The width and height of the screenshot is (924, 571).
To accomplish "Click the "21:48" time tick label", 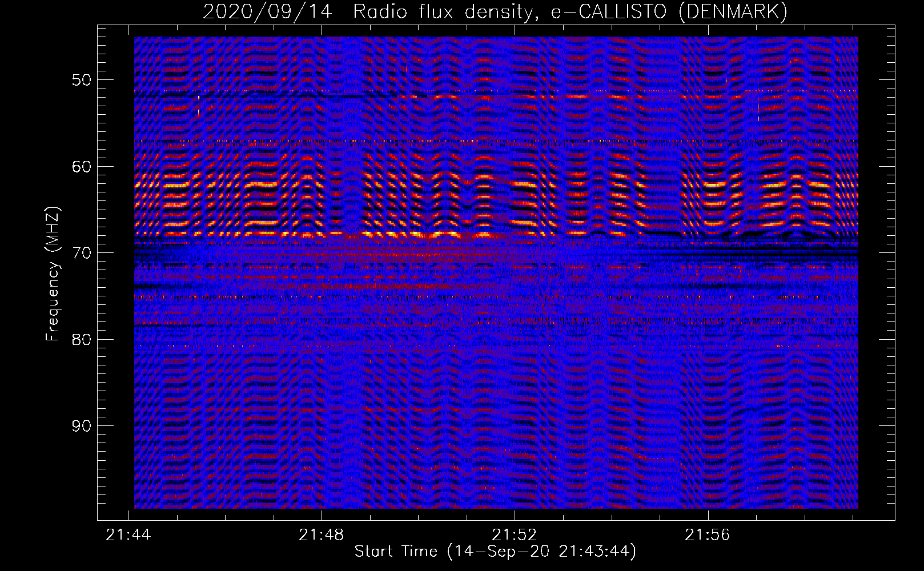I will 322,534.
